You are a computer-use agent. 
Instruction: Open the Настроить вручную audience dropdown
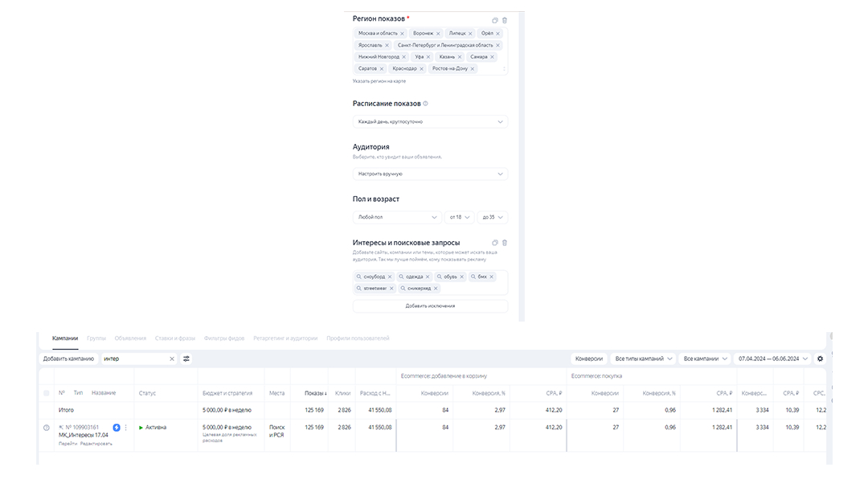point(430,174)
